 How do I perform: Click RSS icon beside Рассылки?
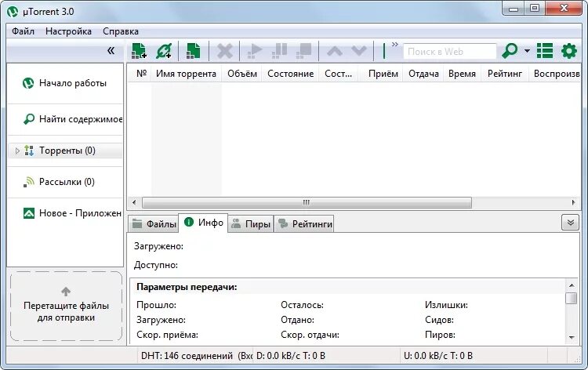click(29, 182)
